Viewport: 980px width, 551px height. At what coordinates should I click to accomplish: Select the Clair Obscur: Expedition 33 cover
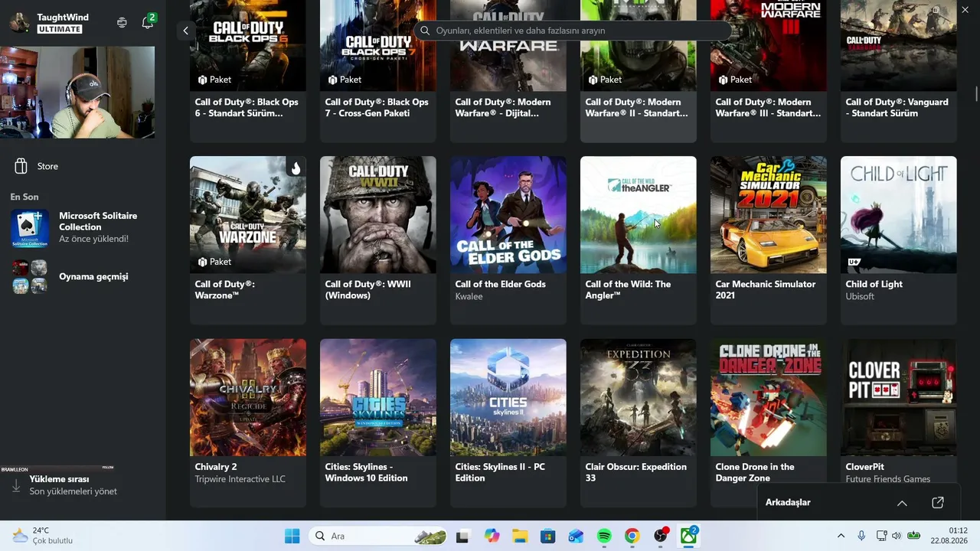click(x=639, y=397)
